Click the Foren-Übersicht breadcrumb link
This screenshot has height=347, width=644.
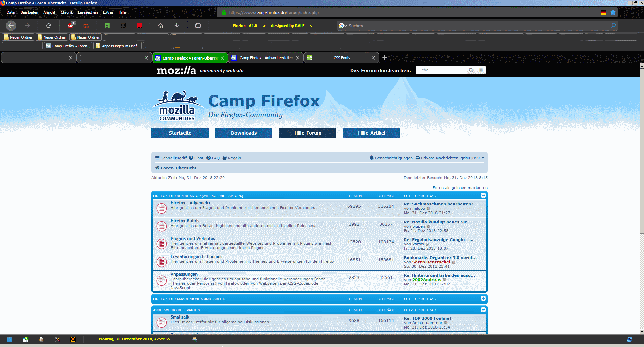176,168
